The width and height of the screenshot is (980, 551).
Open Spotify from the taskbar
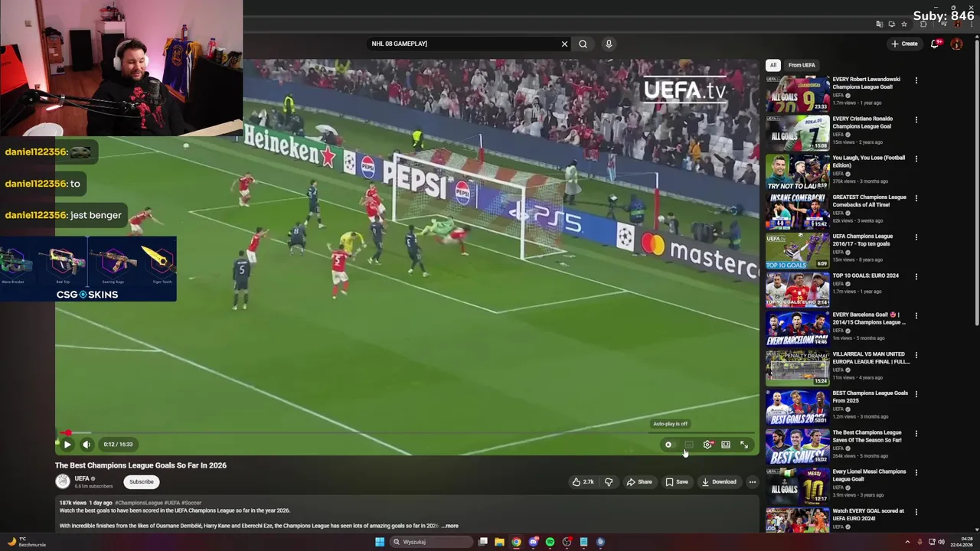(x=550, y=542)
